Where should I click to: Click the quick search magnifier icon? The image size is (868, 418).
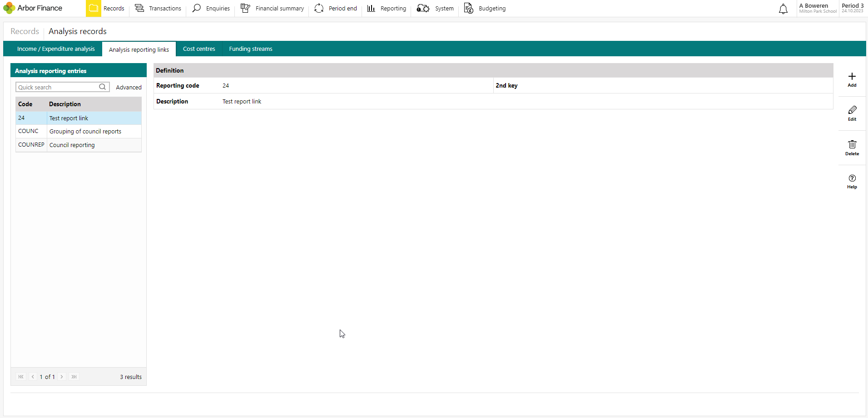coord(103,87)
